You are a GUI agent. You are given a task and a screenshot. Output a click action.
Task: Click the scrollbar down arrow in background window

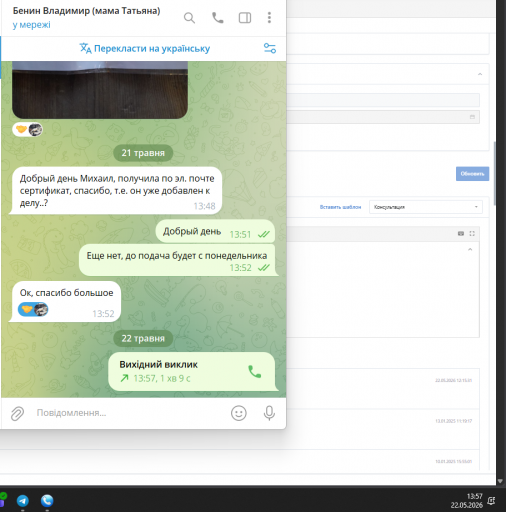point(500,481)
